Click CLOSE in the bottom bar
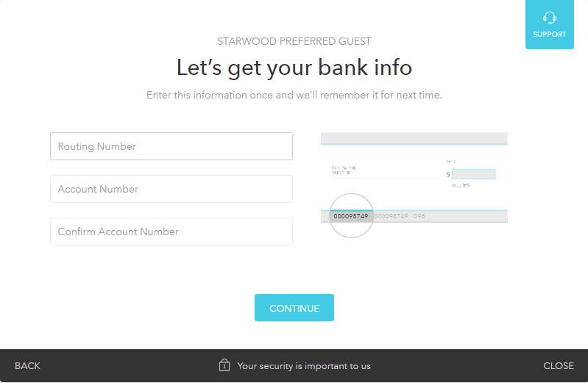 tap(559, 366)
